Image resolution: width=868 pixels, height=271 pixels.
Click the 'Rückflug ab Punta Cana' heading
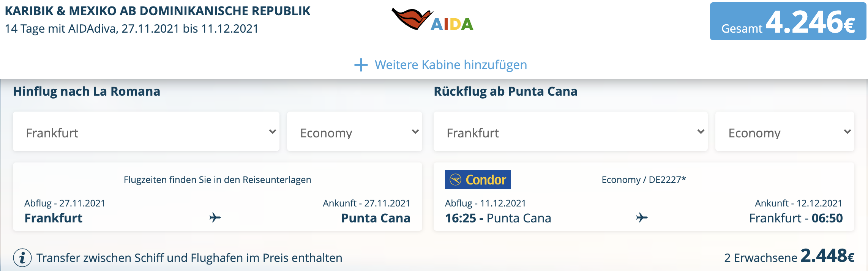[x=505, y=91]
